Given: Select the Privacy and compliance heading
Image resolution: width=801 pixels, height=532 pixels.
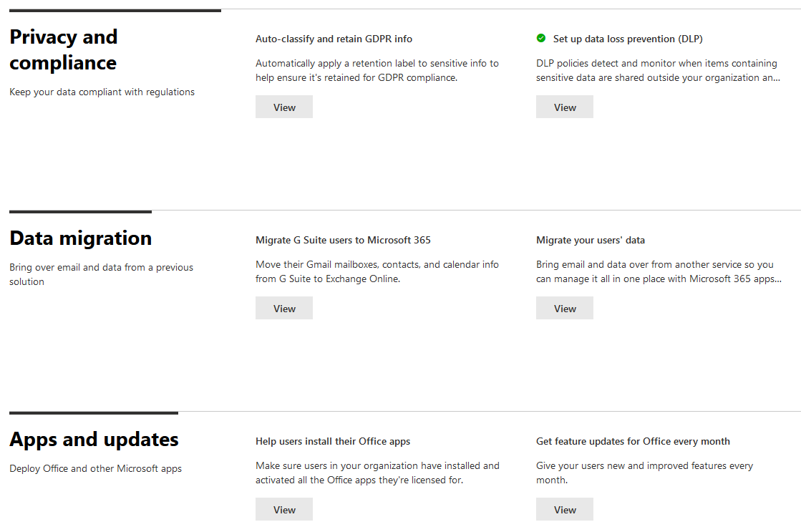Looking at the screenshot, I should pos(63,50).
